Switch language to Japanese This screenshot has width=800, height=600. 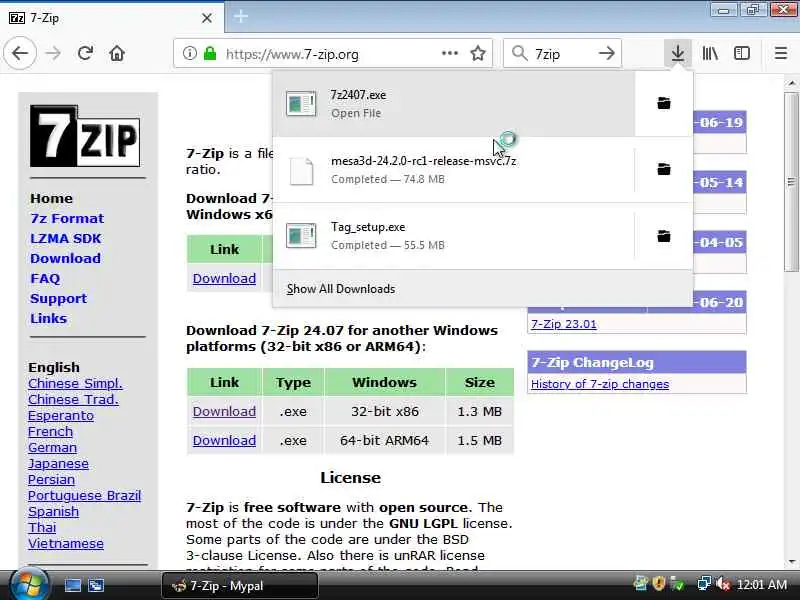tap(58, 464)
